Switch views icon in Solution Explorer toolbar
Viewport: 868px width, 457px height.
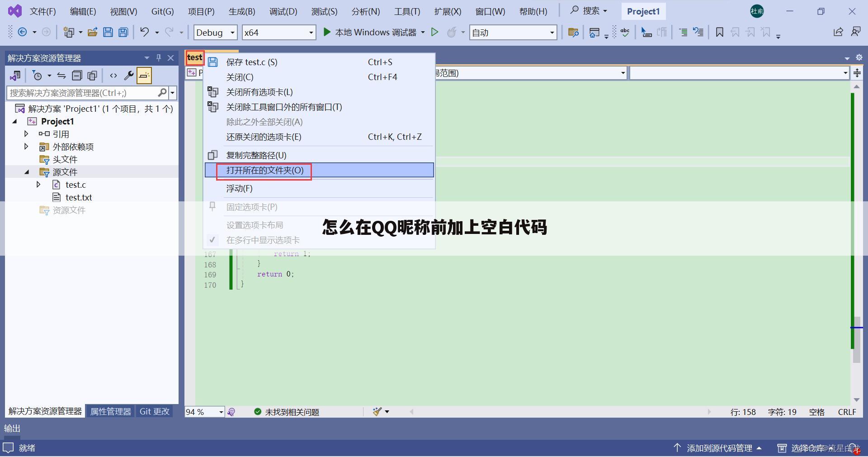click(x=15, y=76)
